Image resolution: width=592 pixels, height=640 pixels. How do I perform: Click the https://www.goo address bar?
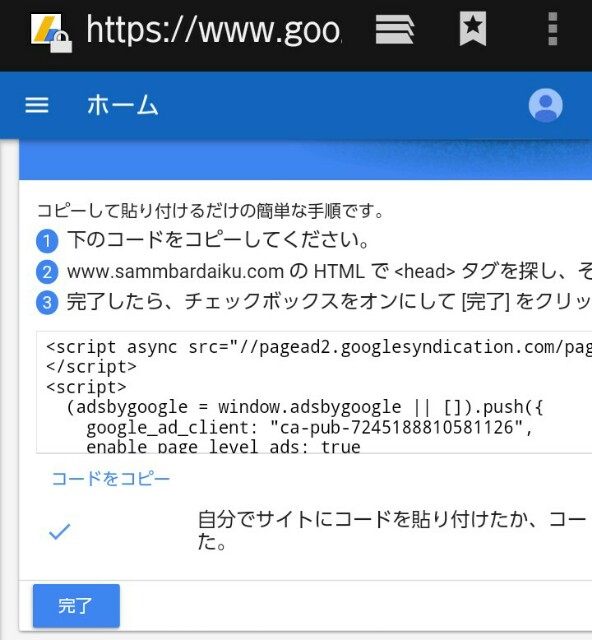(213, 30)
